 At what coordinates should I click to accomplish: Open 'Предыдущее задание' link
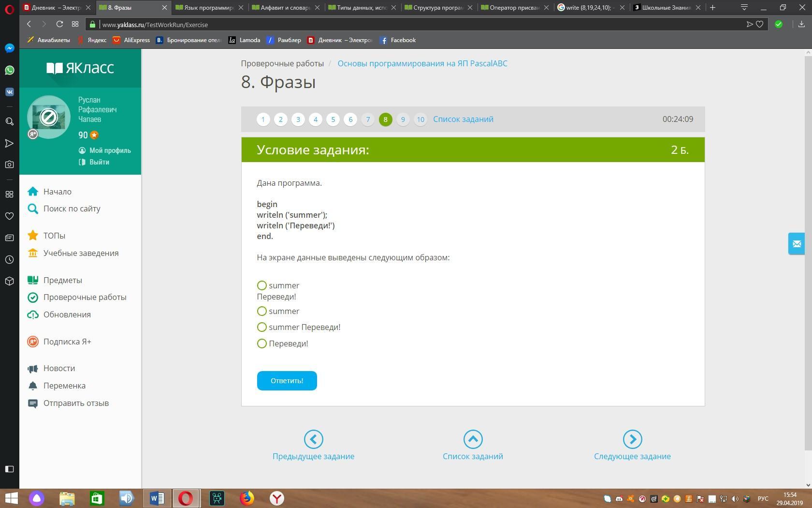[313, 456]
